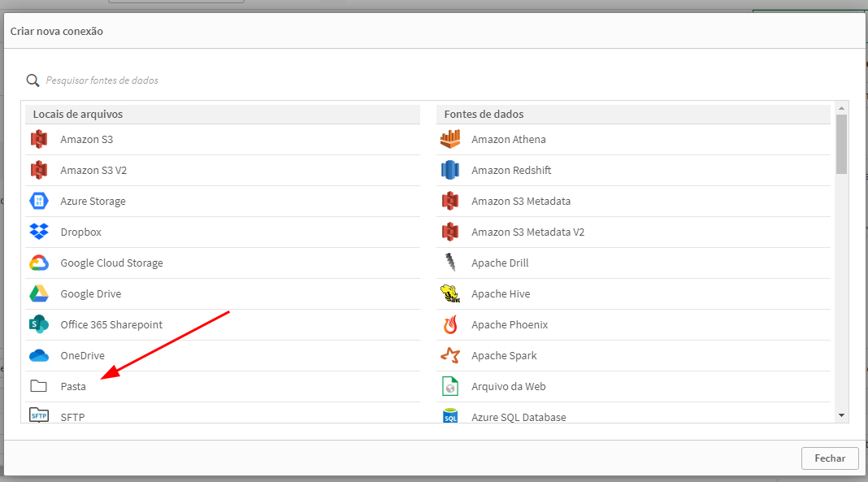The height and width of the screenshot is (482, 868).
Task: Select the SFTP label
Action: coord(72,417)
